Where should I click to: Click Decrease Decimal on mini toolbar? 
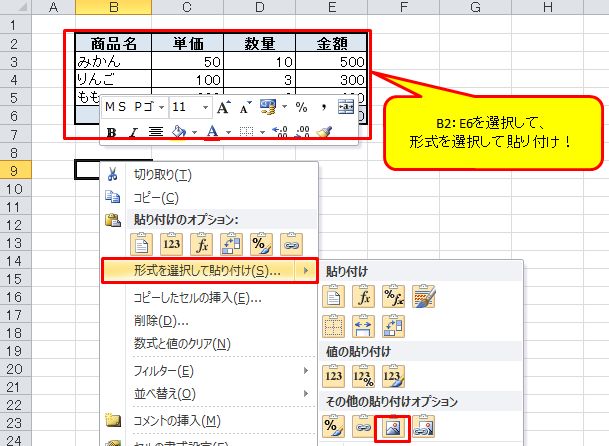pyautogui.click(x=302, y=132)
